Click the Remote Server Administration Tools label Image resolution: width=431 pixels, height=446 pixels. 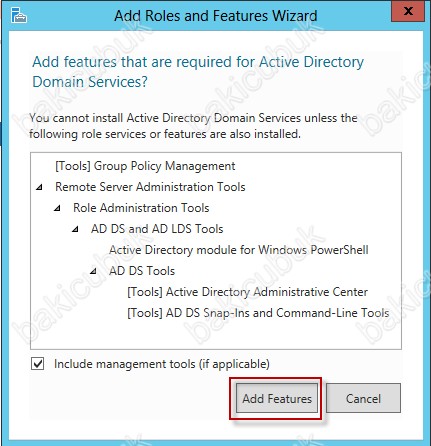pos(150,187)
